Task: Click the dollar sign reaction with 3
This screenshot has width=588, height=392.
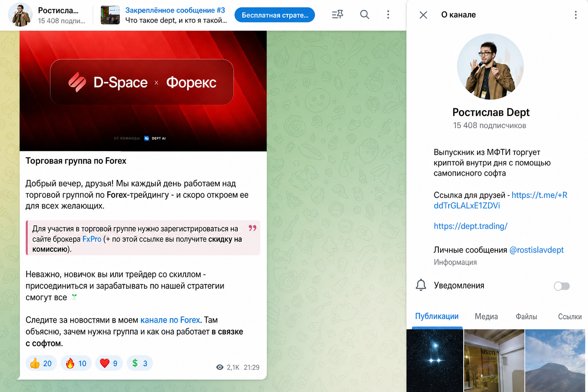Action: (x=140, y=363)
